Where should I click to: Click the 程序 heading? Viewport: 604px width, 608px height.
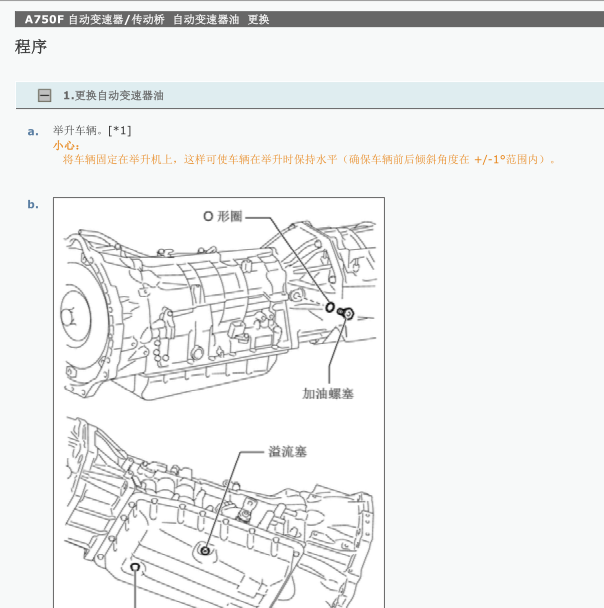tap(31, 47)
